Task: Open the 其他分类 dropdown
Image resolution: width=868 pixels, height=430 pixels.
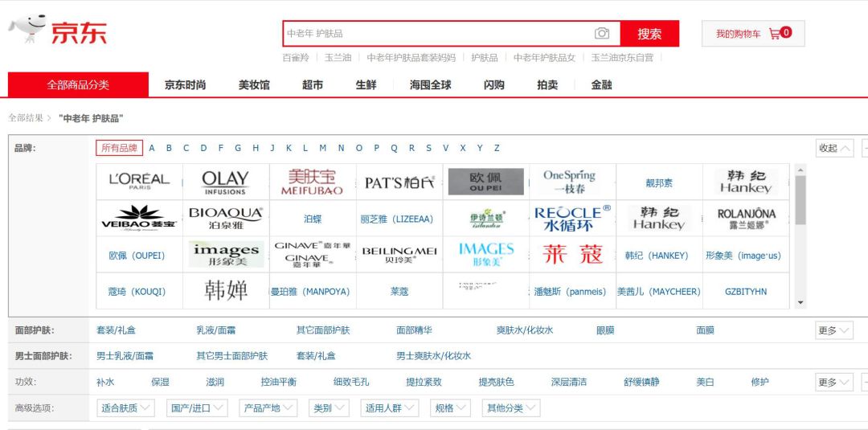Action: 511,408
